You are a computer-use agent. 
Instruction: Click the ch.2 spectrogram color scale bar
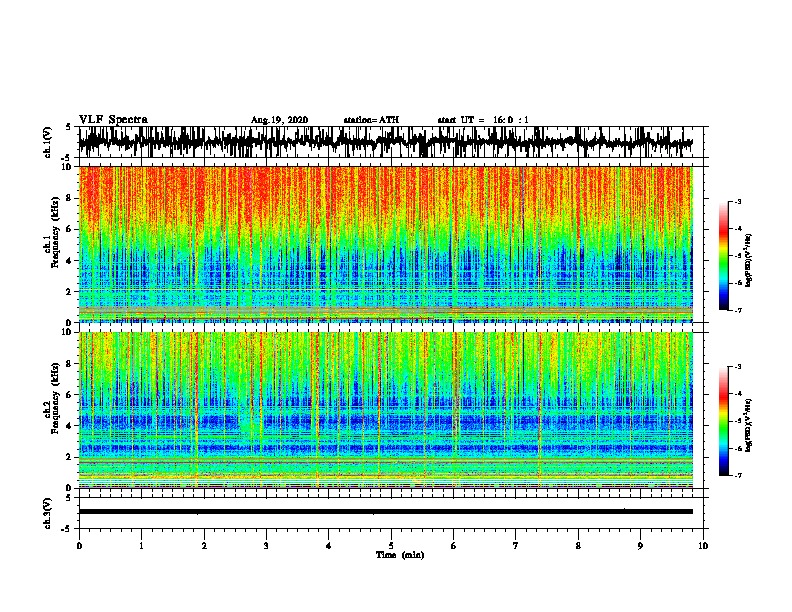[724, 421]
